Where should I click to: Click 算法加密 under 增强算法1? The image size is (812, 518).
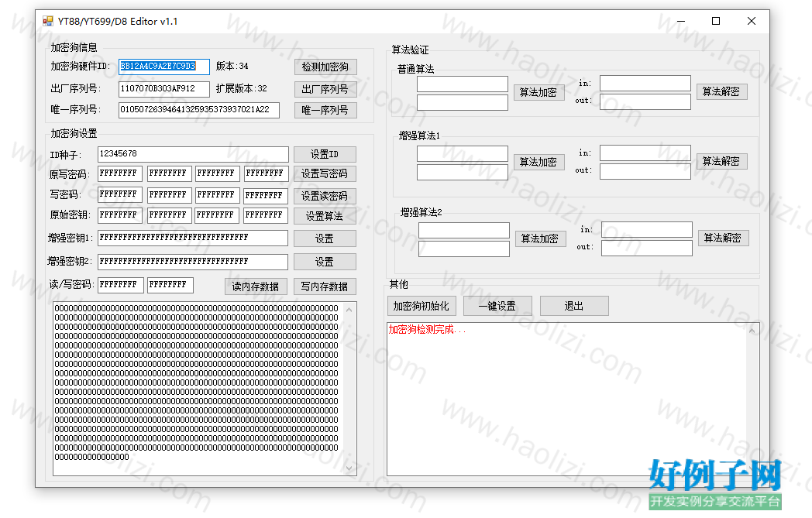[x=538, y=162]
